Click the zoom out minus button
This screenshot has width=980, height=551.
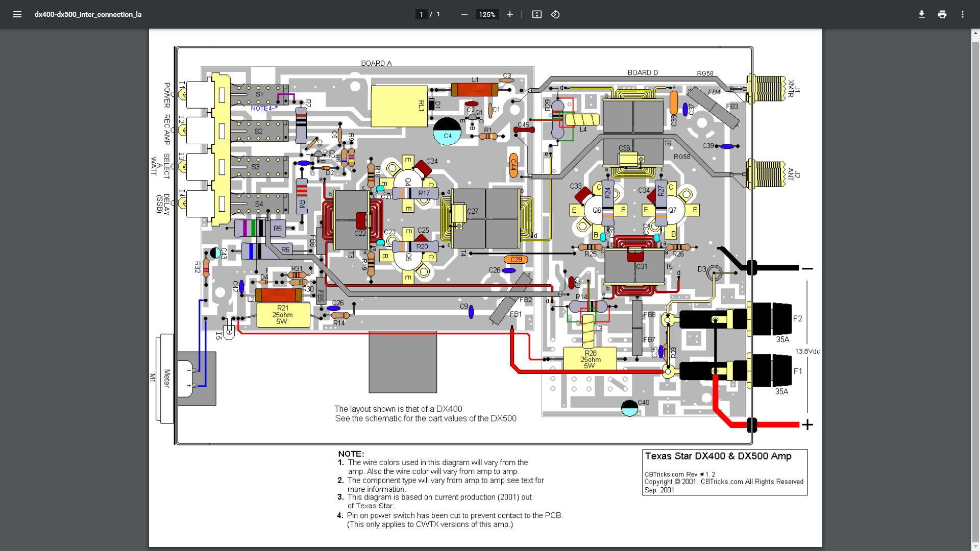point(464,14)
